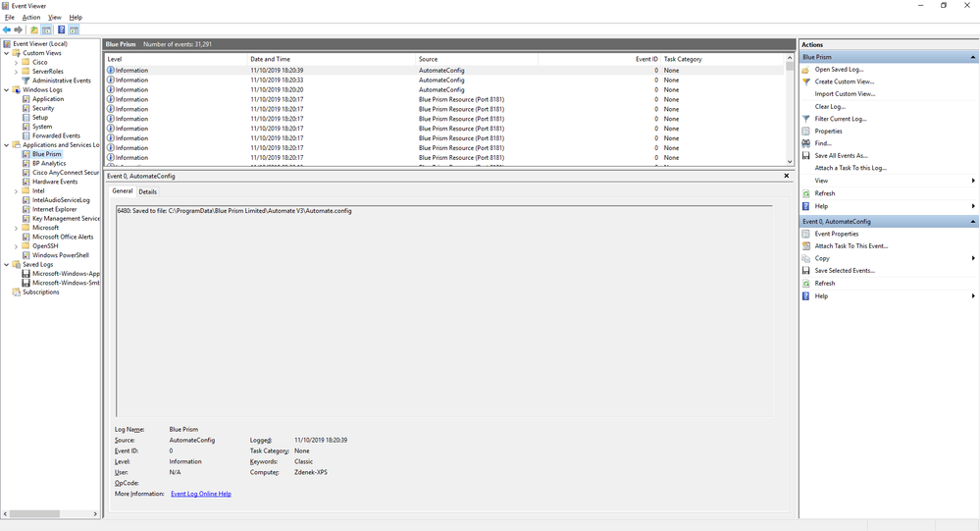This screenshot has width=980, height=531.
Task: Switch to the Details tab
Action: 147,192
